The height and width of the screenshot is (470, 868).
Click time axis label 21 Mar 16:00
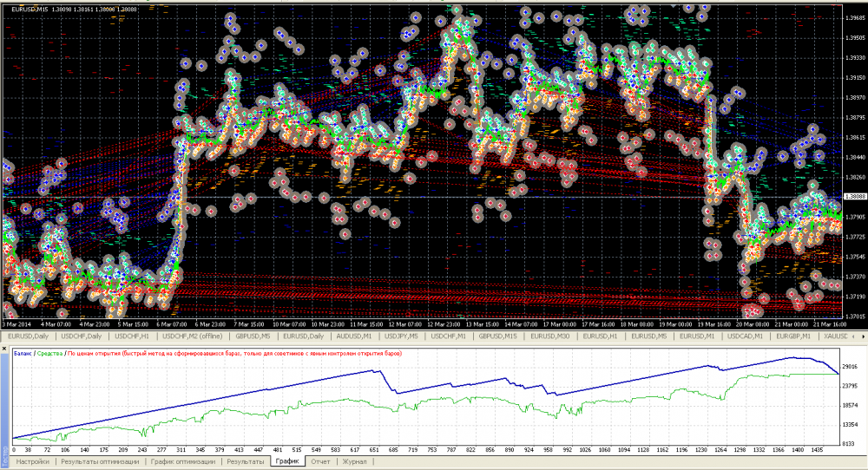pos(830,324)
